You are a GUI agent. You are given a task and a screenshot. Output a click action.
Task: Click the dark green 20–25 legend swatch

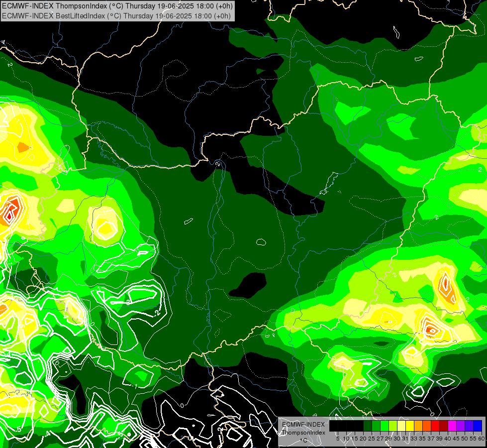click(368, 426)
